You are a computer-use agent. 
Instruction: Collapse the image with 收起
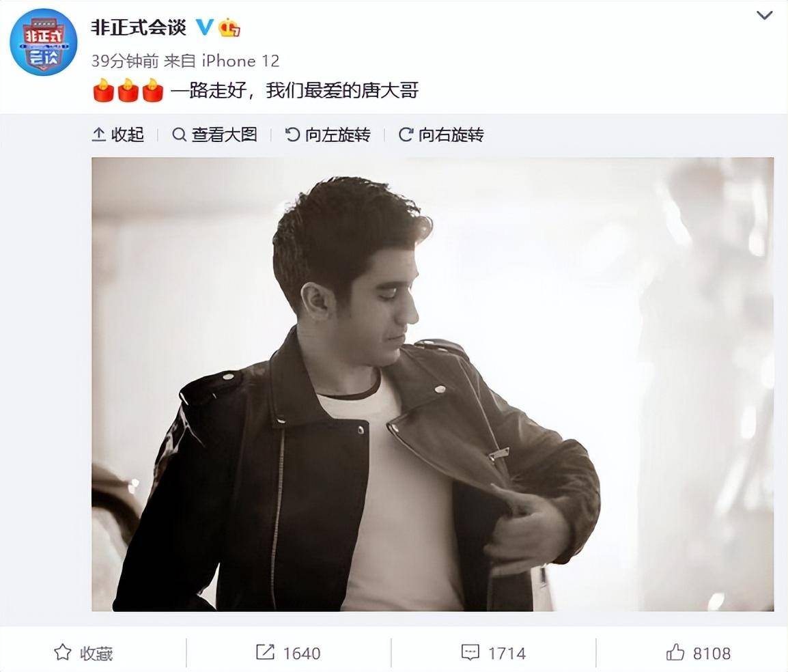click(x=118, y=135)
